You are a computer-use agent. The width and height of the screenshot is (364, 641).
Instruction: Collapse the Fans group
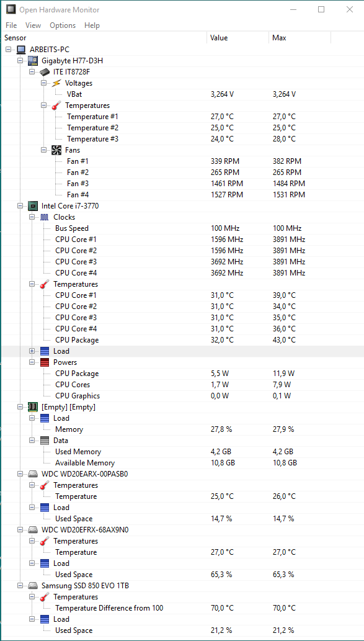[43, 150]
